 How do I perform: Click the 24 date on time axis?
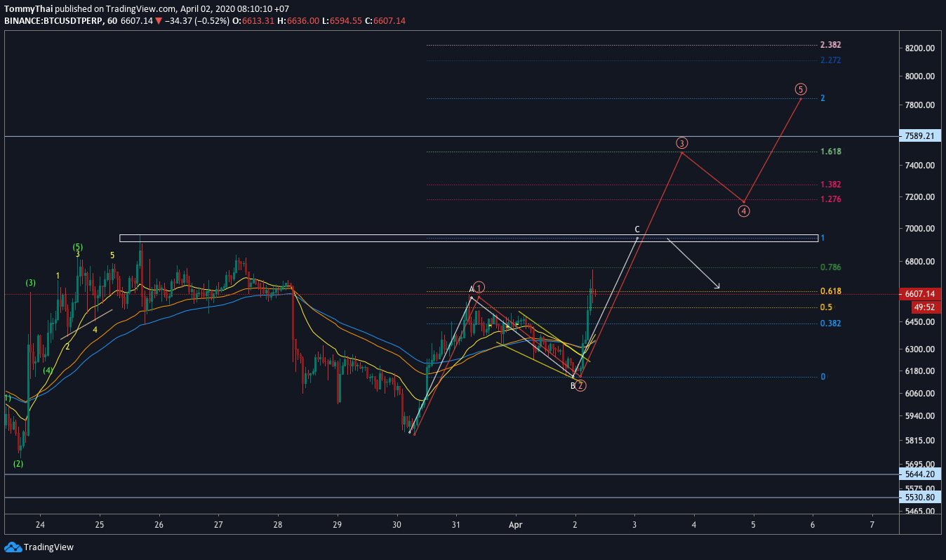(x=40, y=525)
